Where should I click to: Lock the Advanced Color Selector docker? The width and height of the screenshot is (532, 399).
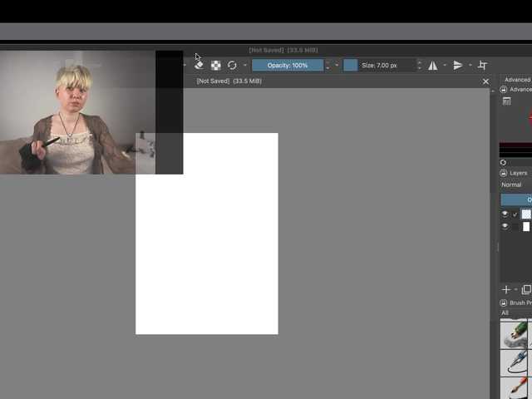[504, 89]
